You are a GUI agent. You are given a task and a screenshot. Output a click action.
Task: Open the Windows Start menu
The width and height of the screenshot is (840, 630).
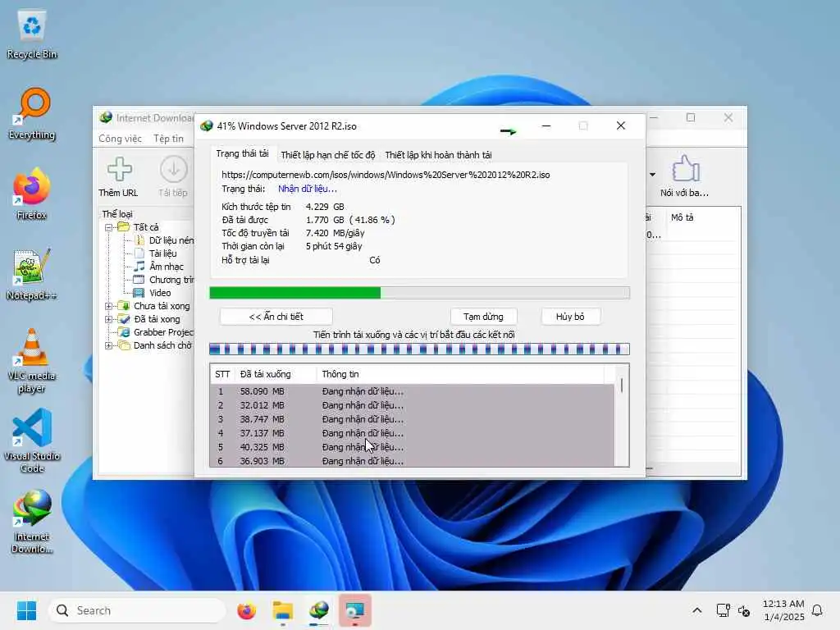pos(26,610)
